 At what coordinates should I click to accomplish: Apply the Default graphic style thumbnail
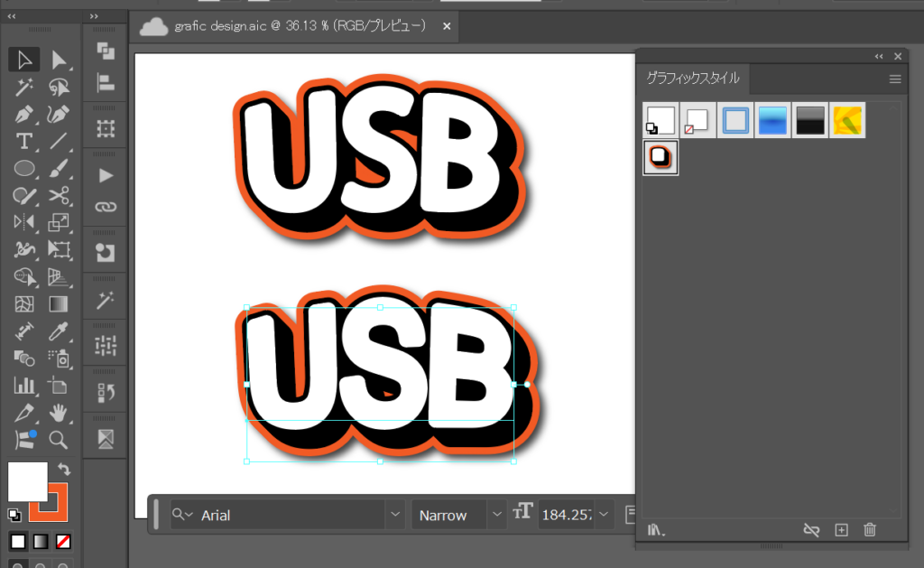click(x=660, y=120)
